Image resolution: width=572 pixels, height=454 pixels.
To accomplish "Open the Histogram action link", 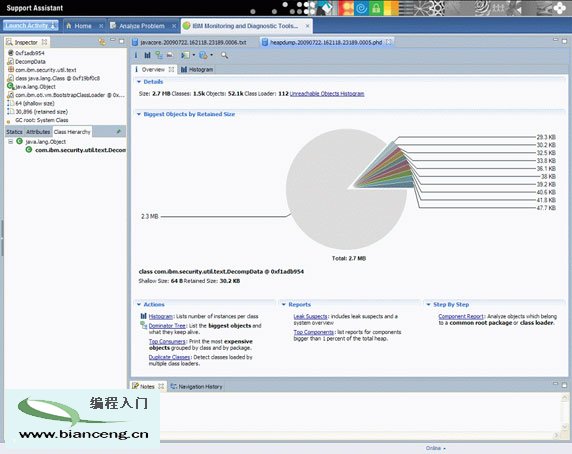I will [x=161, y=316].
